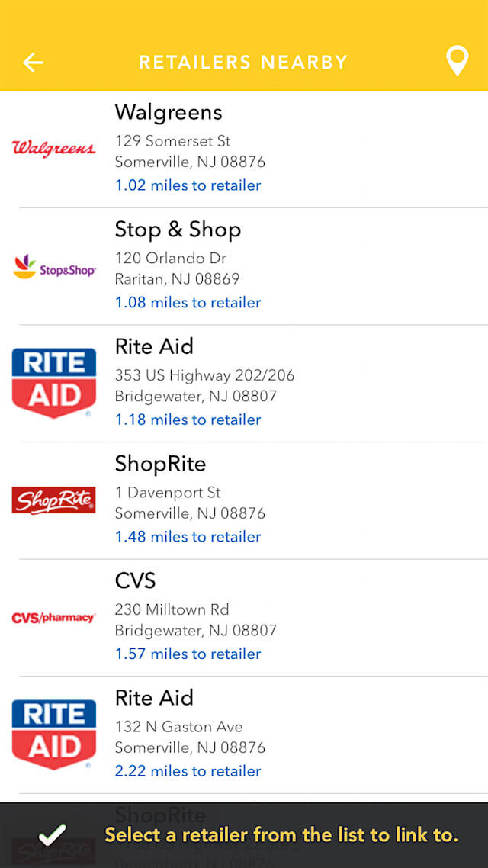Open map view with location pin icon
488x868 pixels.
click(457, 61)
